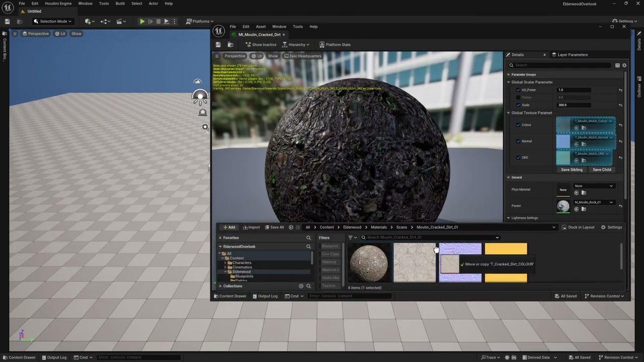Open the play options three-dot menu
This screenshot has width=644, height=362.
[x=175, y=21]
